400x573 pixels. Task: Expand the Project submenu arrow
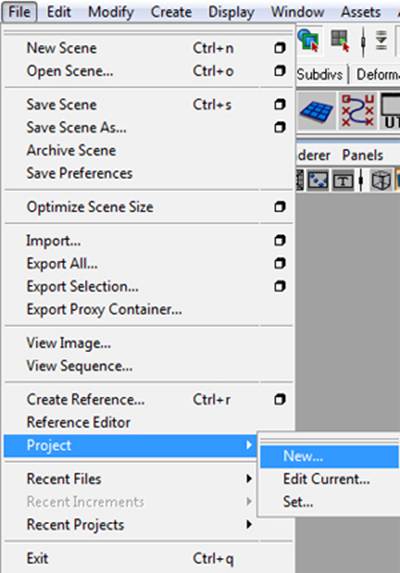pyautogui.click(x=249, y=445)
